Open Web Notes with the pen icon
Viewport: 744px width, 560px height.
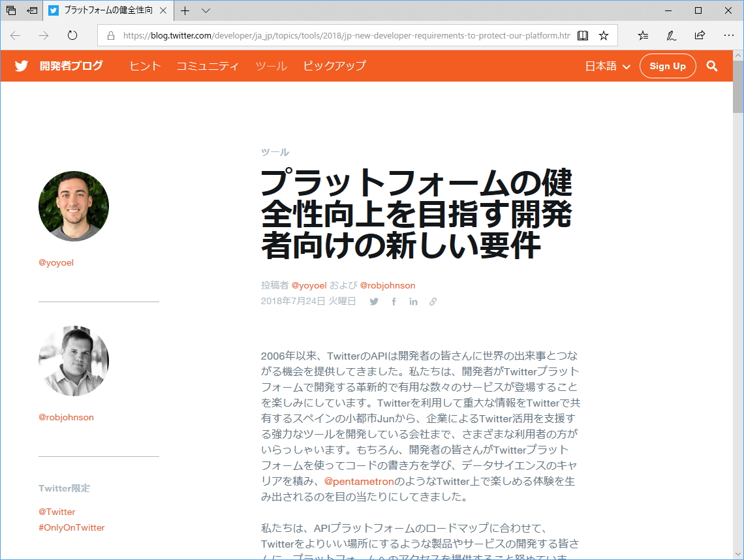[671, 36]
